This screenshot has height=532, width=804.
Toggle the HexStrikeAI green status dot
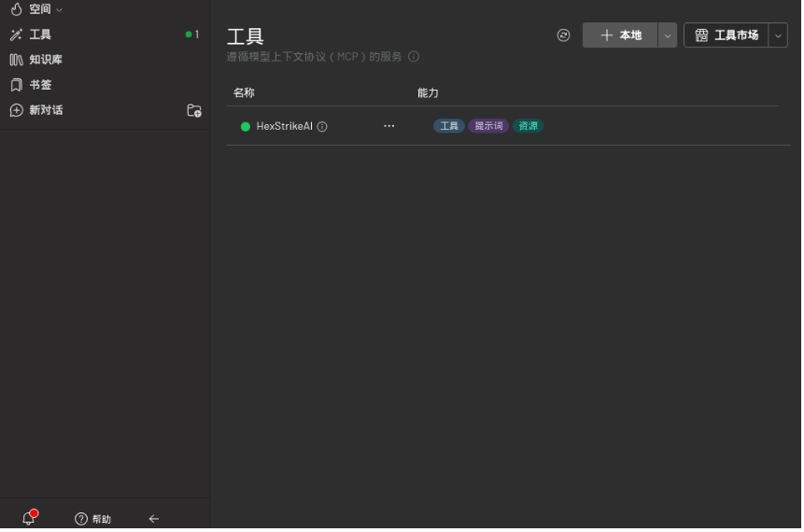[x=246, y=127]
